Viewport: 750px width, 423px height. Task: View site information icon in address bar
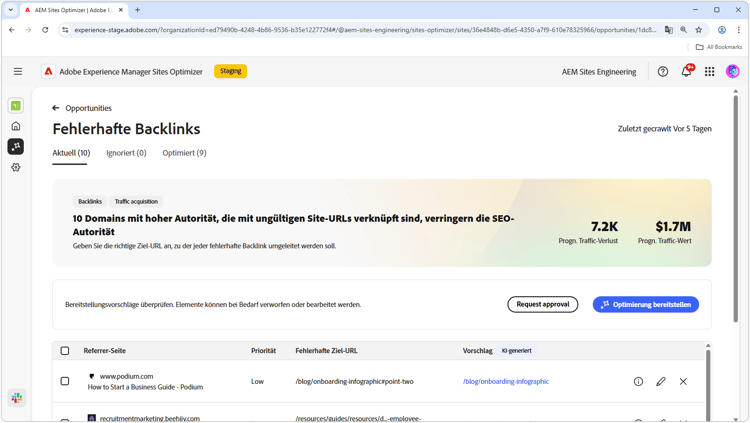[66, 30]
